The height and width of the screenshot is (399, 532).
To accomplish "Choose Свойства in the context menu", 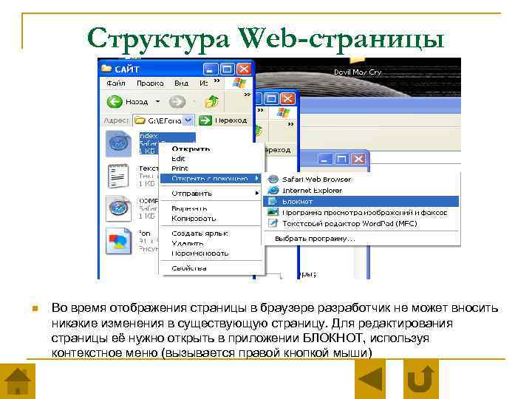I will pyautogui.click(x=211, y=268).
